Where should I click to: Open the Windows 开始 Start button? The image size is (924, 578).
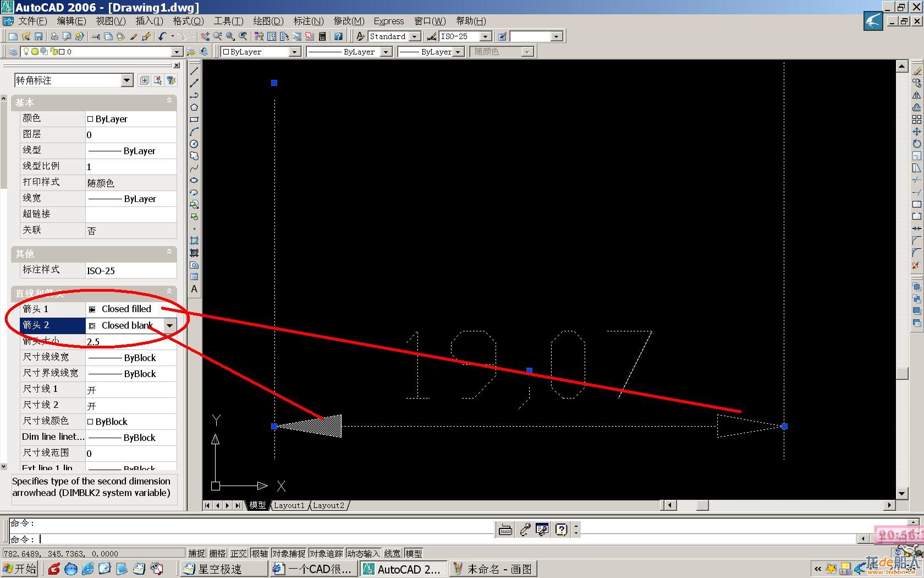click(x=20, y=569)
